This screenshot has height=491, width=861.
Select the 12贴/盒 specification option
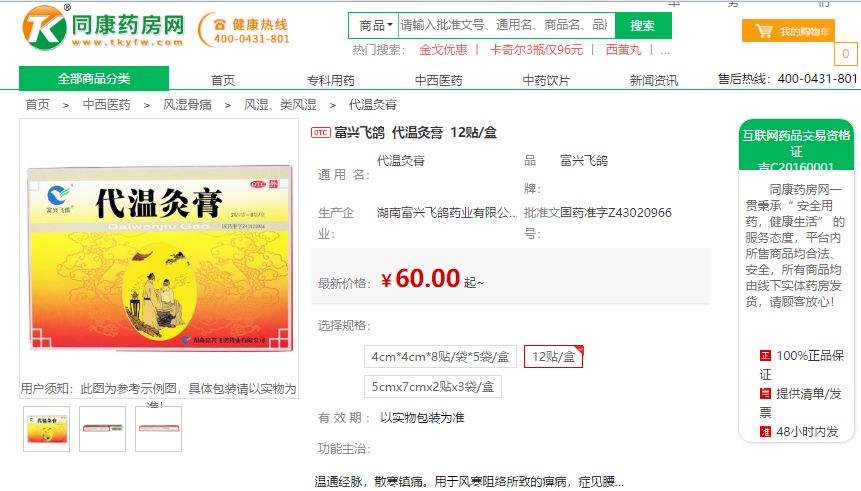[x=554, y=356]
